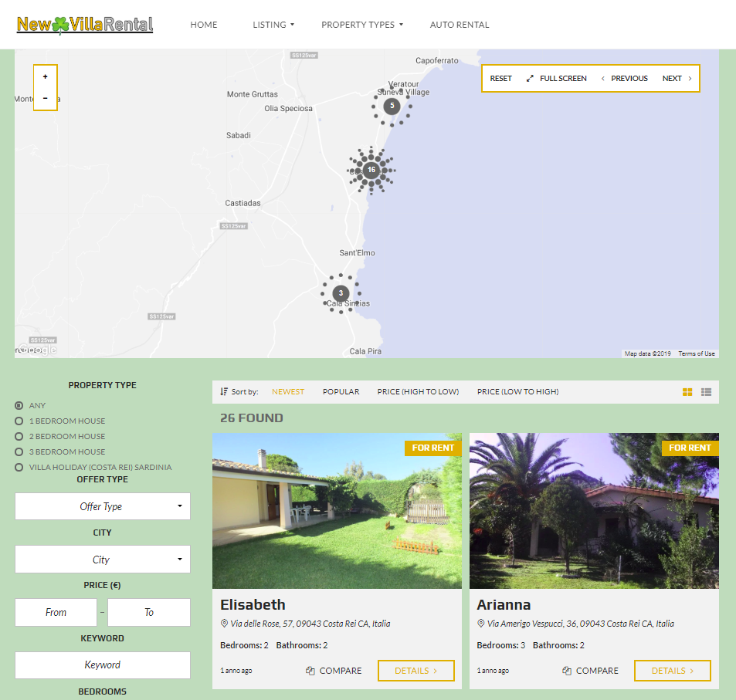Image resolution: width=736 pixels, height=700 pixels.
Task: Sort listings by Popular
Action: pyautogui.click(x=341, y=392)
